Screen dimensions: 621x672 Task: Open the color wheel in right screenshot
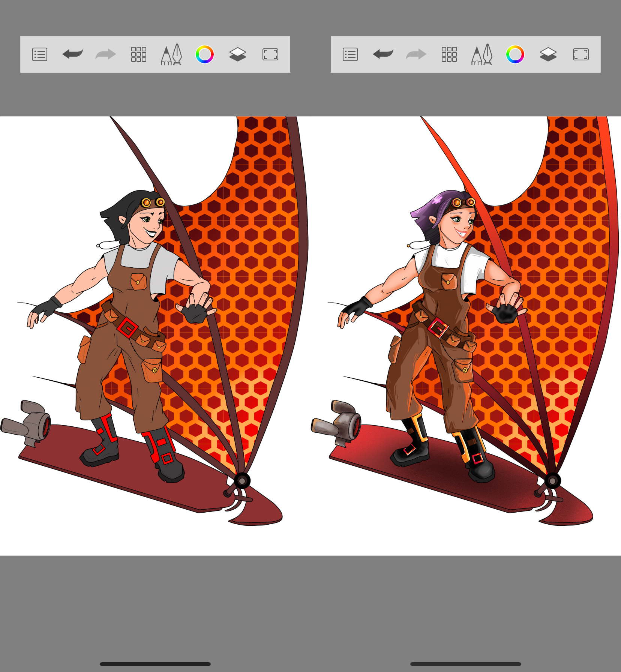point(515,54)
